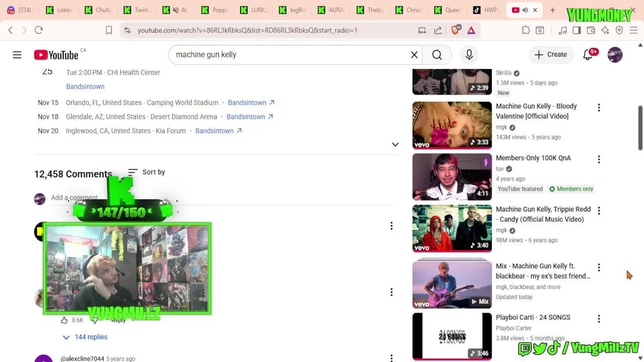Mute the active YouTube tab's speaker icon
644x362 pixels.
[525, 10]
